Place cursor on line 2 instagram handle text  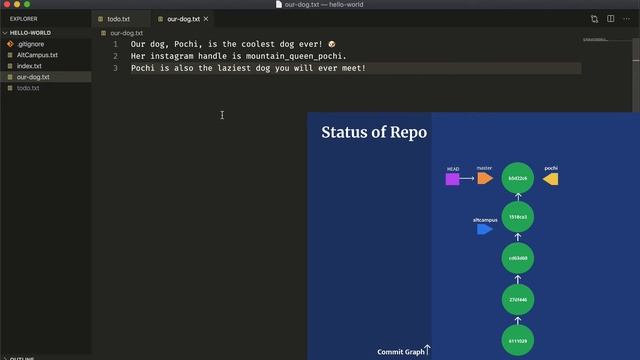[x=238, y=56]
